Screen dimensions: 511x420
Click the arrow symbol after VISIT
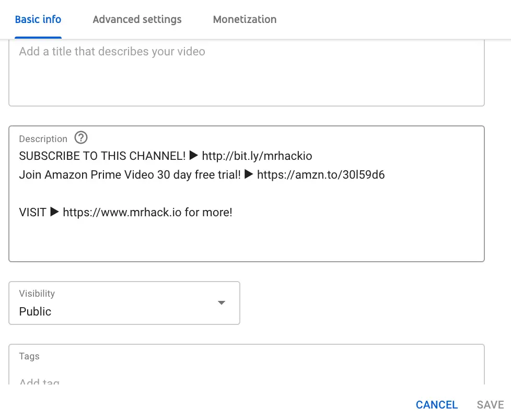(x=54, y=213)
